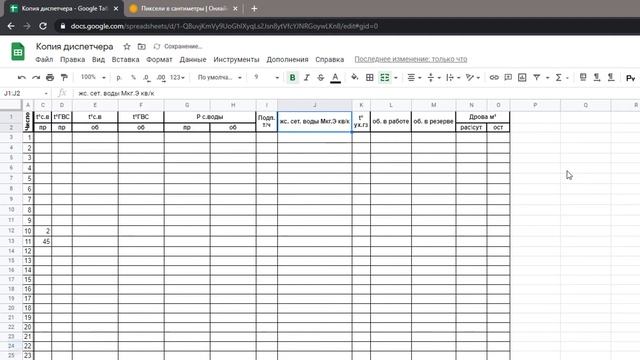Image resolution: width=640 pixels, height=360 pixels.
Task: Expand merge cells dropdown arrow
Action: pos(396,78)
